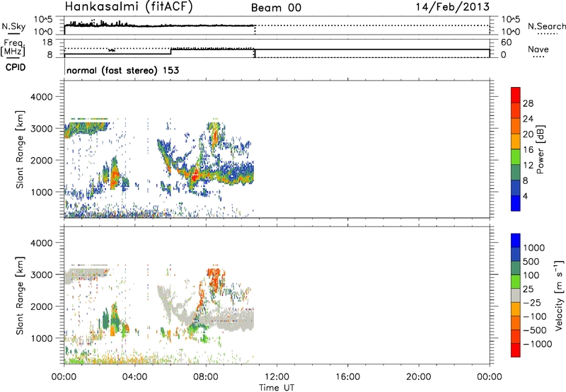Click the 'Velocity [m s-1]' colorbar title

click(x=559, y=295)
